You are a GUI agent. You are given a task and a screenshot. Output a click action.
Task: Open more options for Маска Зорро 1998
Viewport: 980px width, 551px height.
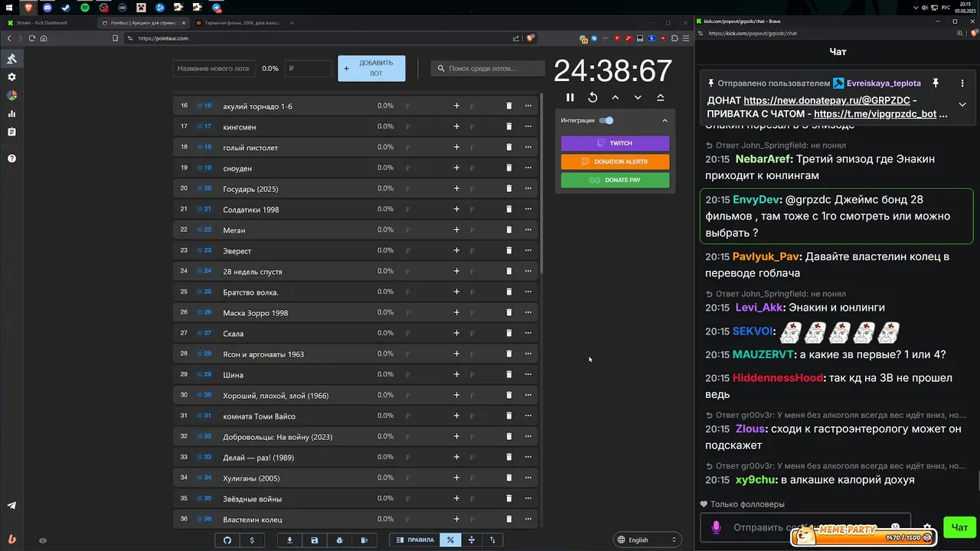pyautogui.click(x=528, y=312)
